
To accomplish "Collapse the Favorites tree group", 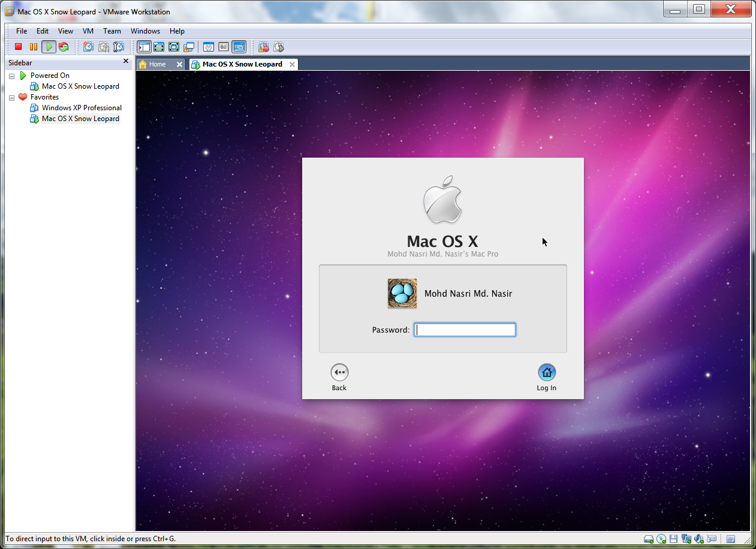I will point(11,98).
